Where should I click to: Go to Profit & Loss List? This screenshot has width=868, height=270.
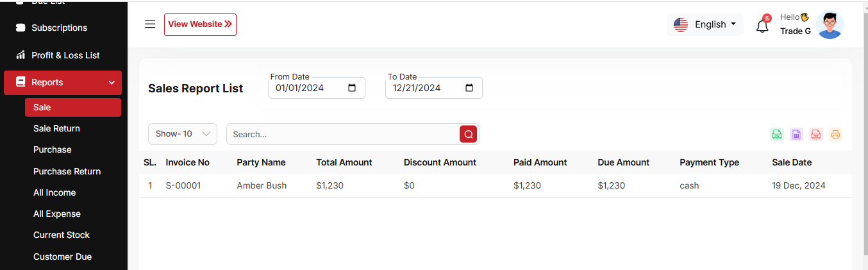pyautogui.click(x=65, y=55)
